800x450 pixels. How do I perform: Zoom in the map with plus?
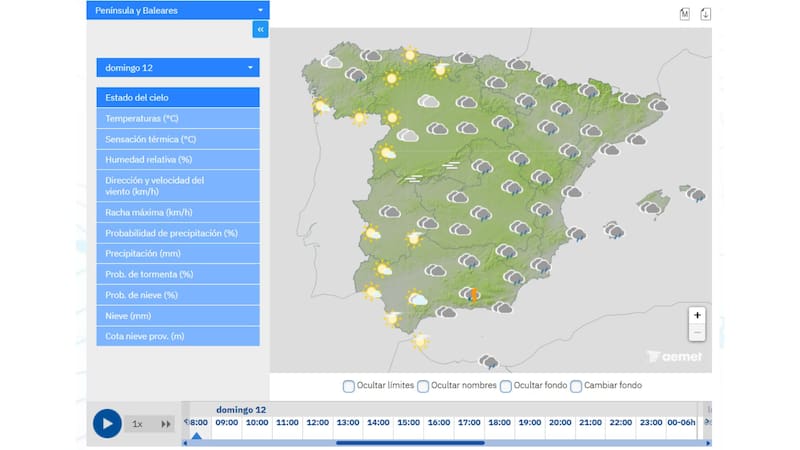pyautogui.click(x=697, y=315)
